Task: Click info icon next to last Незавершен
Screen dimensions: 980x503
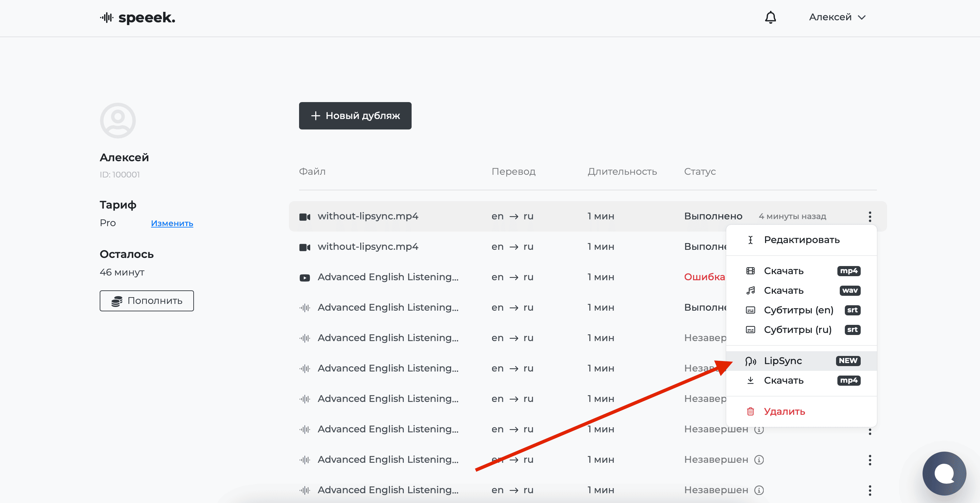Action: coord(759,490)
